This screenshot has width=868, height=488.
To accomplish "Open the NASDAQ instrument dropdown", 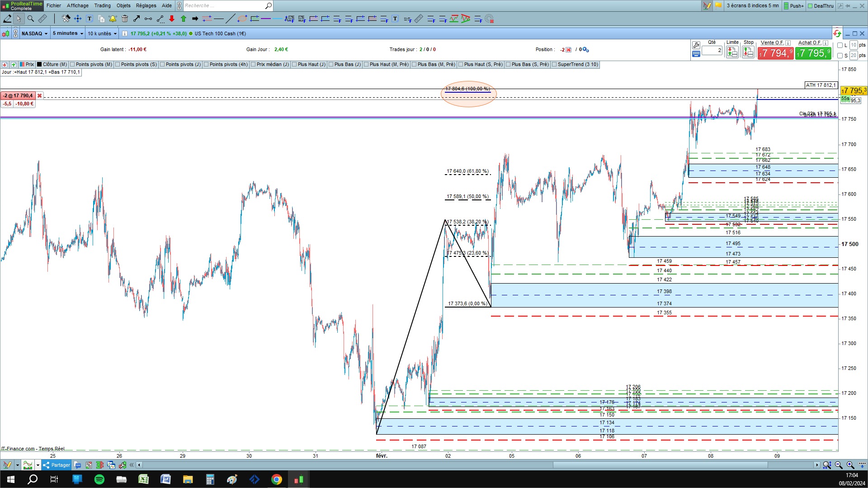I will (x=35, y=33).
